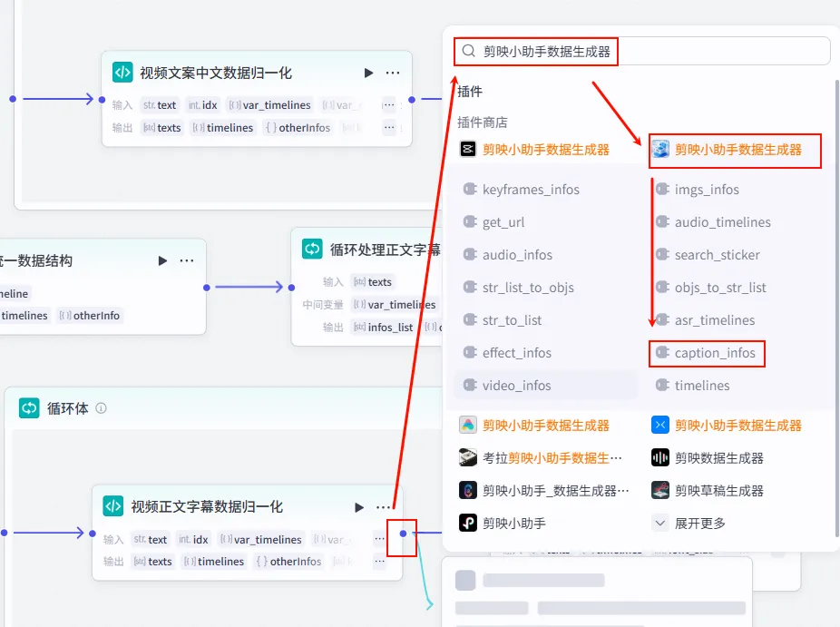The height and width of the screenshot is (627, 840).
Task: Choose the str_list_to_objs tool
Action: click(519, 288)
